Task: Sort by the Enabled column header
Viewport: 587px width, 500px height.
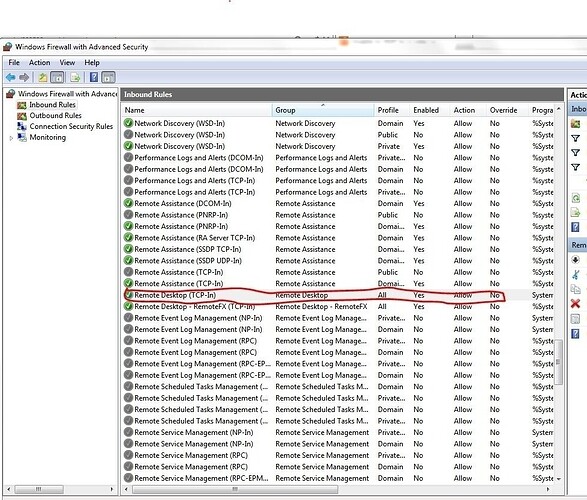Action: pyautogui.click(x=431, y=110)
